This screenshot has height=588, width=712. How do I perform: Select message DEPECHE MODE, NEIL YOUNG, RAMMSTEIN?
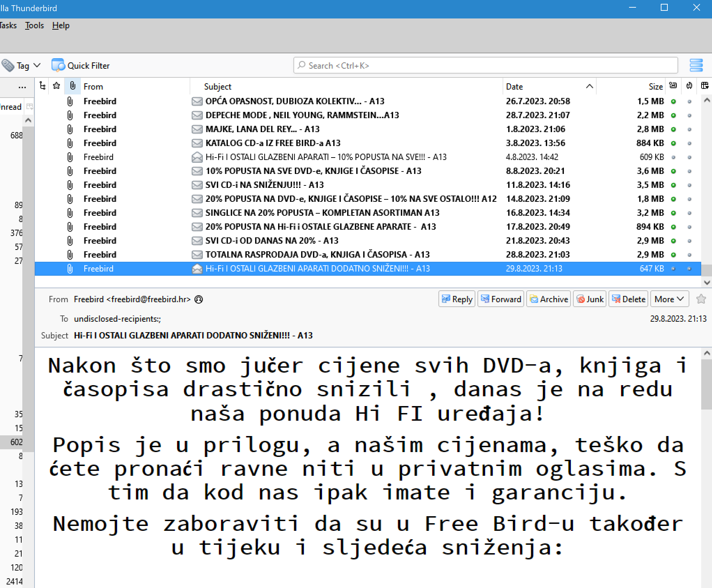(368, 115)
